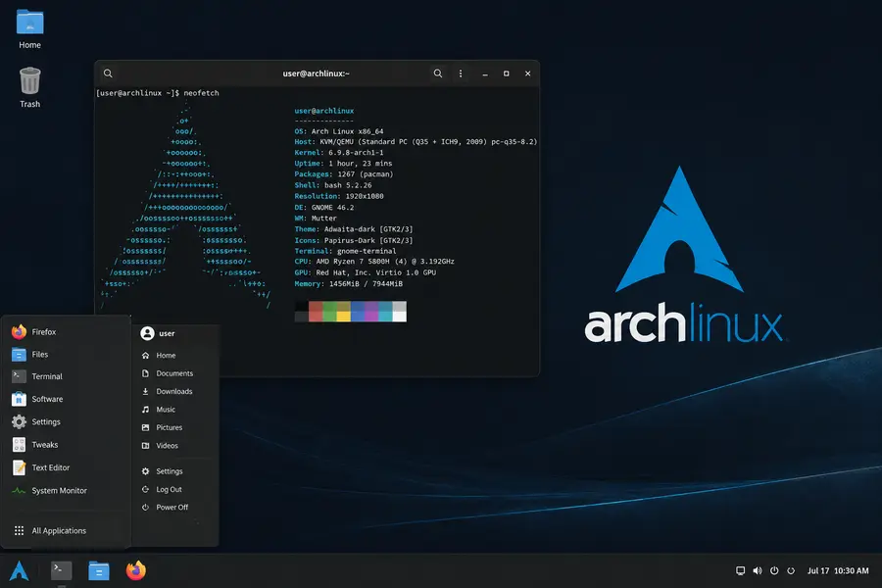This screenshot has width=882, height=588.
Task: Click the power icon in system tray
Action: click(774, 570)
